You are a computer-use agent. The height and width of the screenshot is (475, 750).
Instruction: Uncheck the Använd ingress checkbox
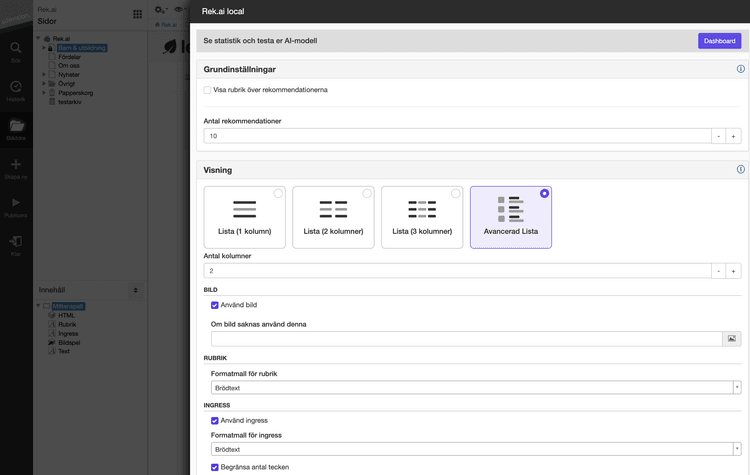click(x=215, y=421)
